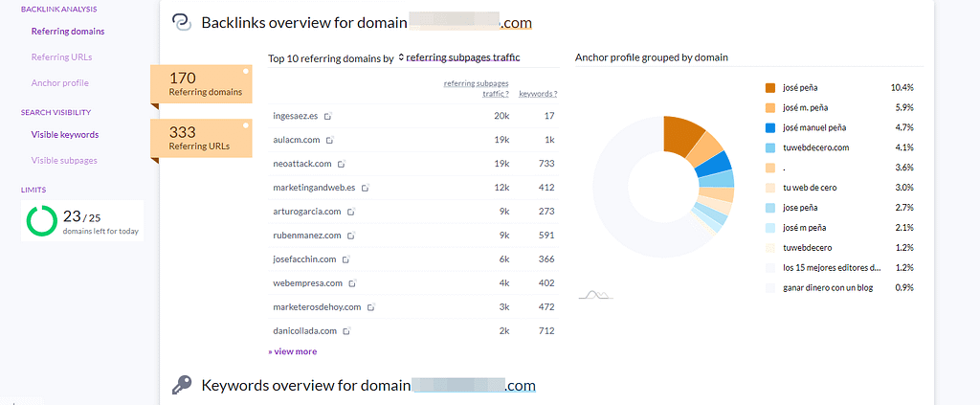Click the 'tu web de cero' legend swatch
The height and width of the screenshot is (405, 980).
click(770, 188)
